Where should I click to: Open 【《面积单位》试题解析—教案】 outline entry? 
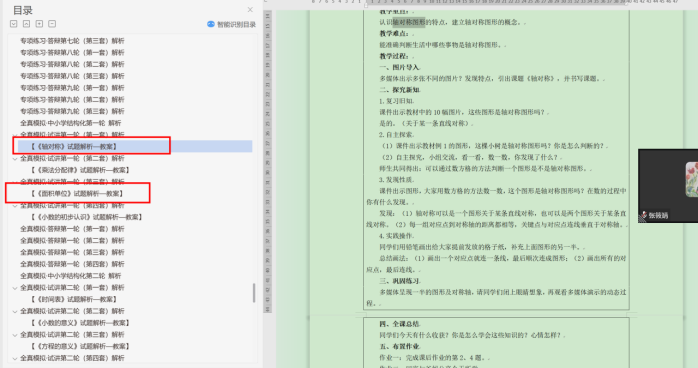[77, 194]
